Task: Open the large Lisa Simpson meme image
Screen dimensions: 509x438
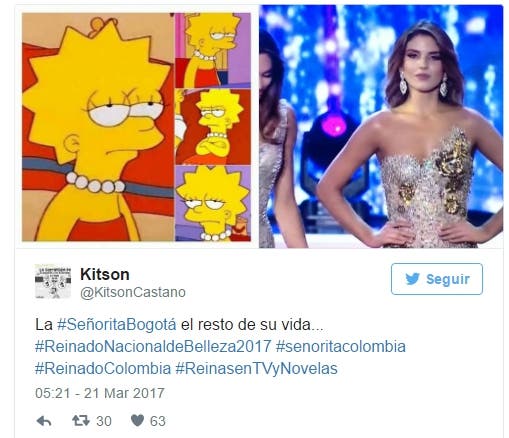Action: coord(98,127)
